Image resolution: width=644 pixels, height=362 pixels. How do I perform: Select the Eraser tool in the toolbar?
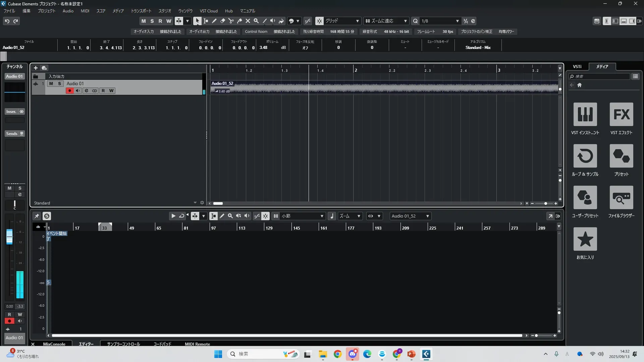(222, 21)
